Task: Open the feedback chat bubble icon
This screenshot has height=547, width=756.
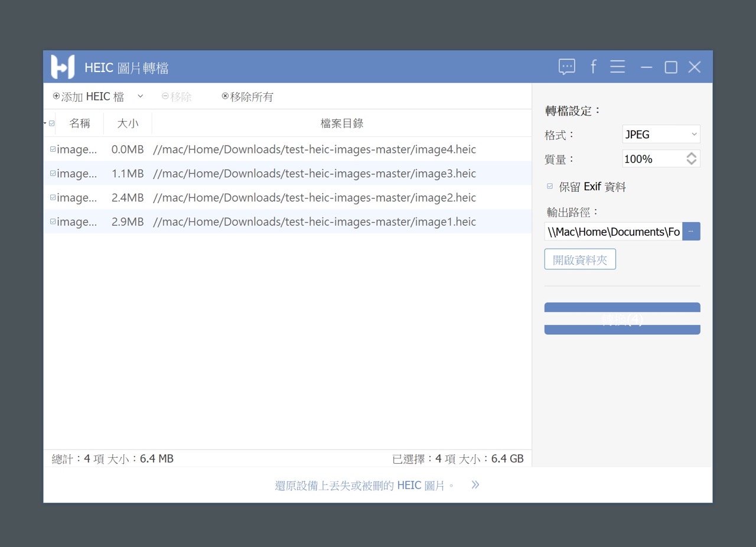Action: (567, 67)
